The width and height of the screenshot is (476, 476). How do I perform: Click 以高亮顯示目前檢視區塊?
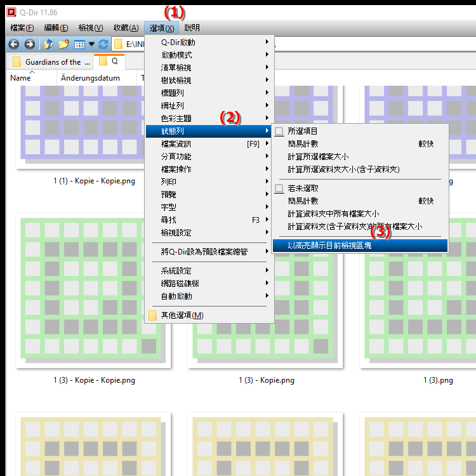360,246
